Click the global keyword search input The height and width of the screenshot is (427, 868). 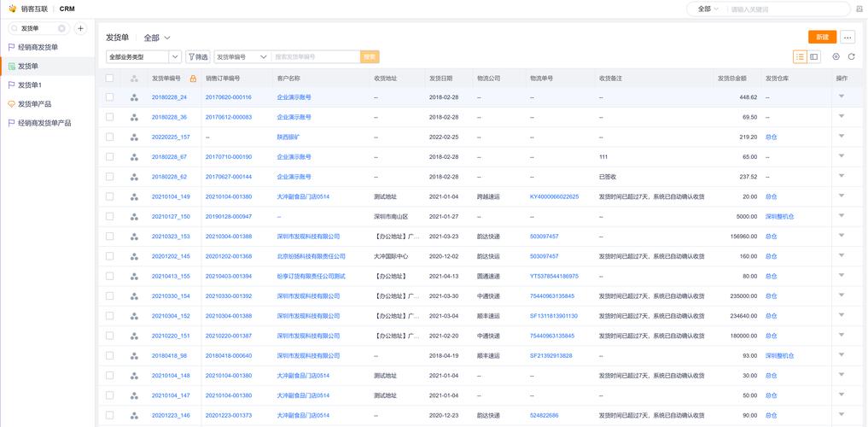point(789,9)
